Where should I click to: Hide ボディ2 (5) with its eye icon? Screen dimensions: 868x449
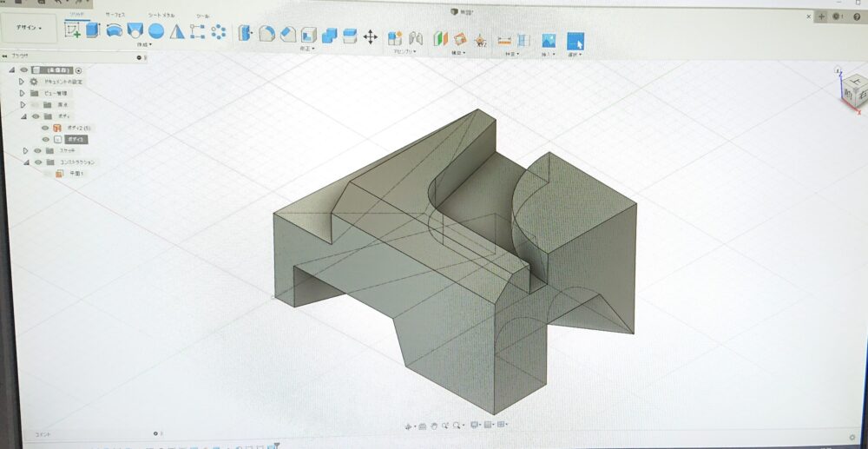click(45, 128)
